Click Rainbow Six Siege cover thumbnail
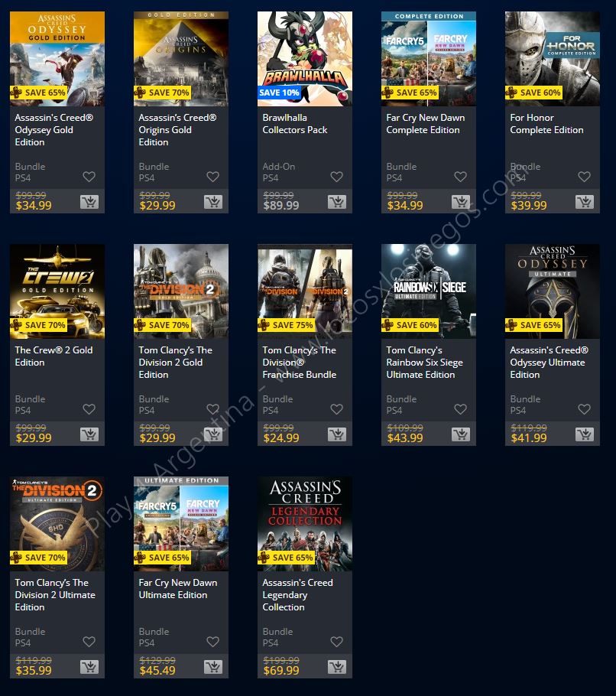The image size is (616, 696). point(429,291)
